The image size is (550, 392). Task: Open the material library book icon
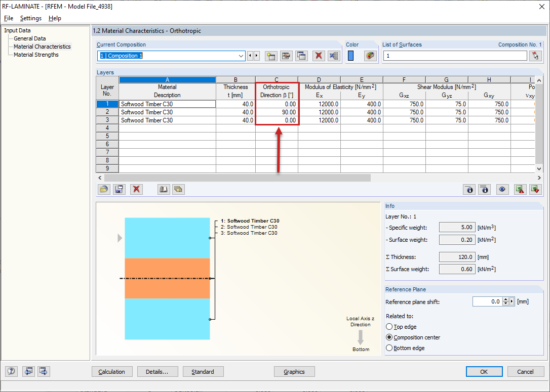(x=163, y=190)
